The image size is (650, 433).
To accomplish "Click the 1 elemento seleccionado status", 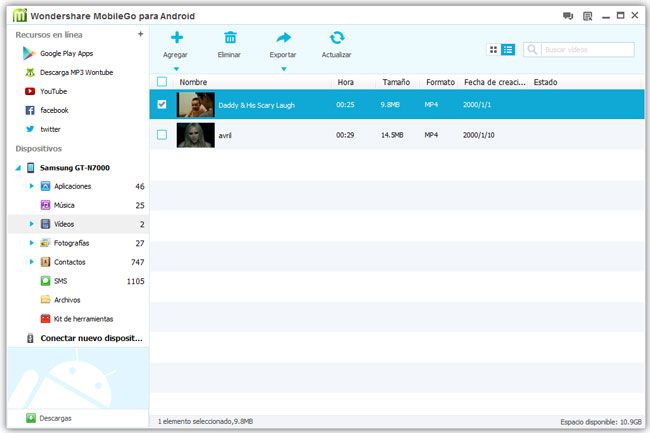I will [x=205, y=421].
